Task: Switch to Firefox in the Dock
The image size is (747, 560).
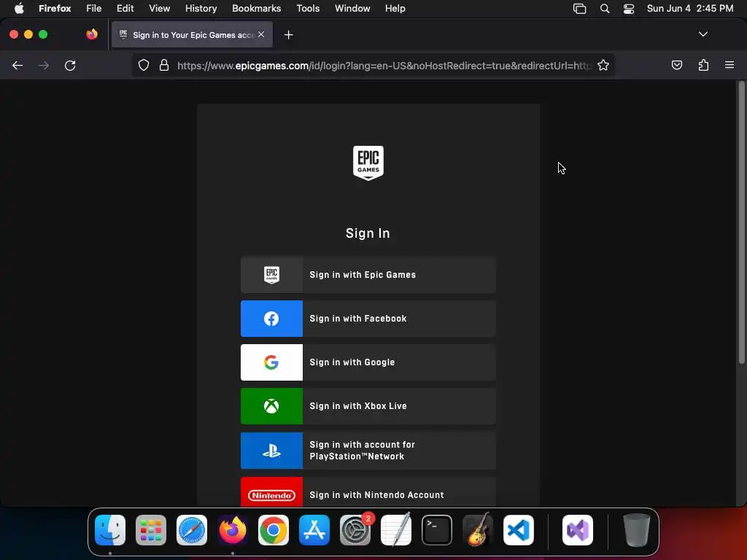Action: [233, 530]
